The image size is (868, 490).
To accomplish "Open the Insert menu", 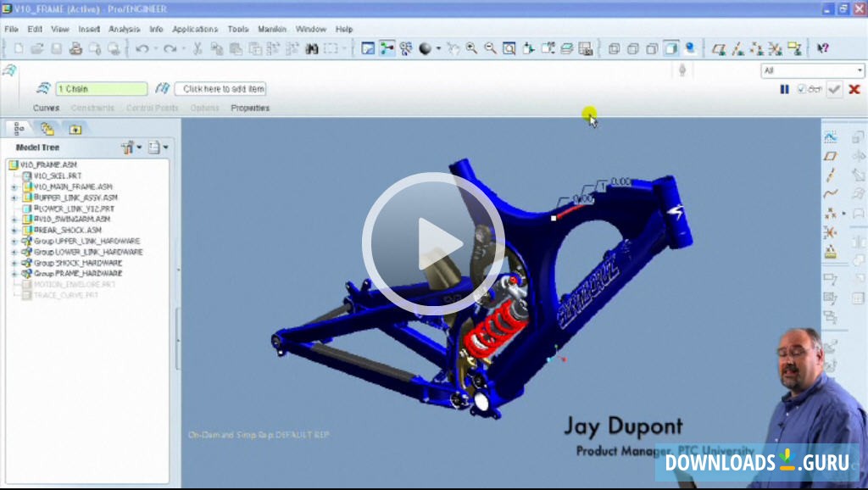I will pos(89,29).
